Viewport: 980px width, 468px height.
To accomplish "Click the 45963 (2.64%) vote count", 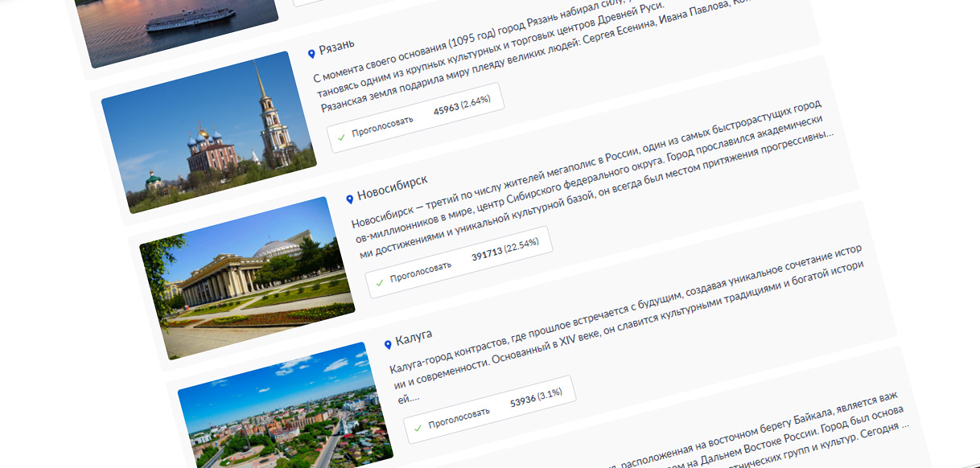I will pos(462,105).
